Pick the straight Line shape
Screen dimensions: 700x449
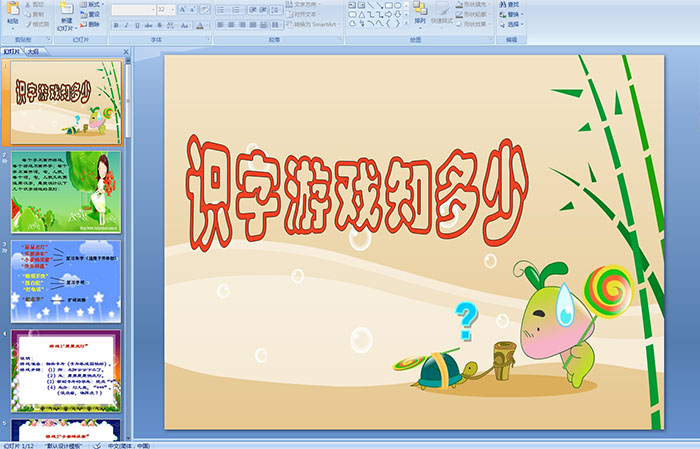371,5
